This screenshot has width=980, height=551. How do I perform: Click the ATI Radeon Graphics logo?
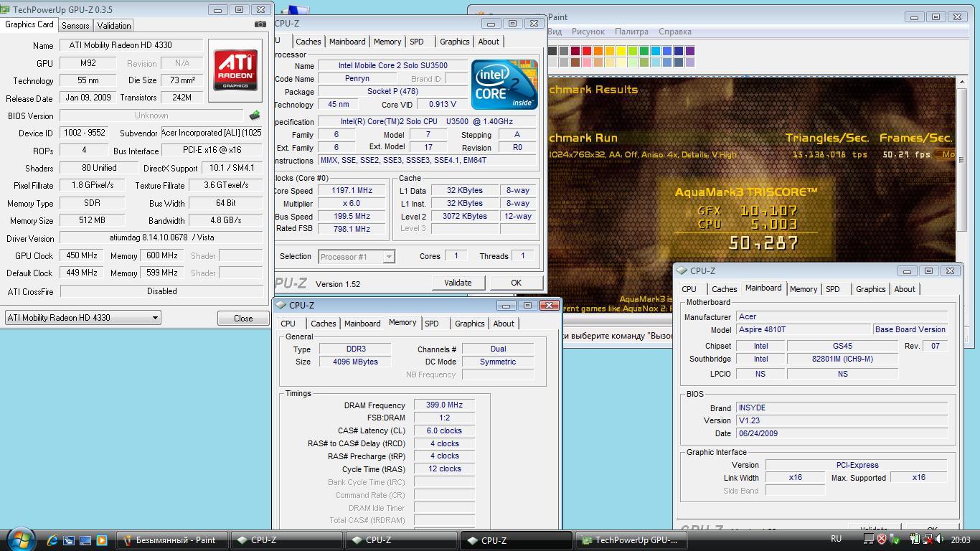pos(235,70)
